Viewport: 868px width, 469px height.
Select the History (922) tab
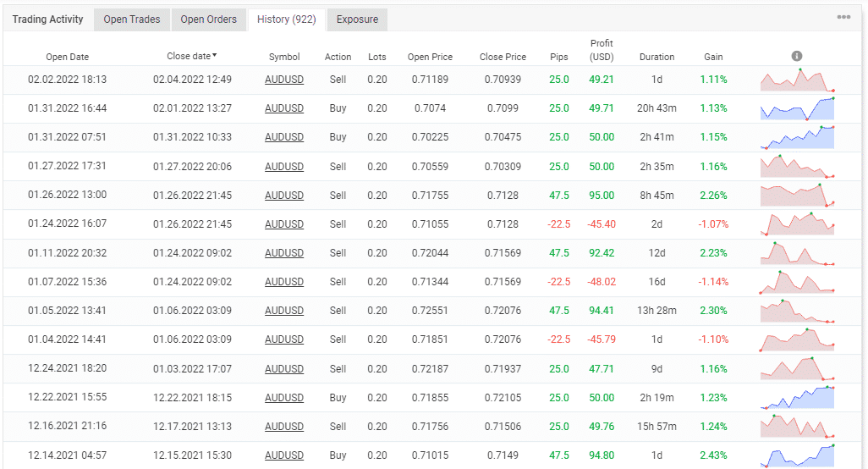[x=286, y=19]
